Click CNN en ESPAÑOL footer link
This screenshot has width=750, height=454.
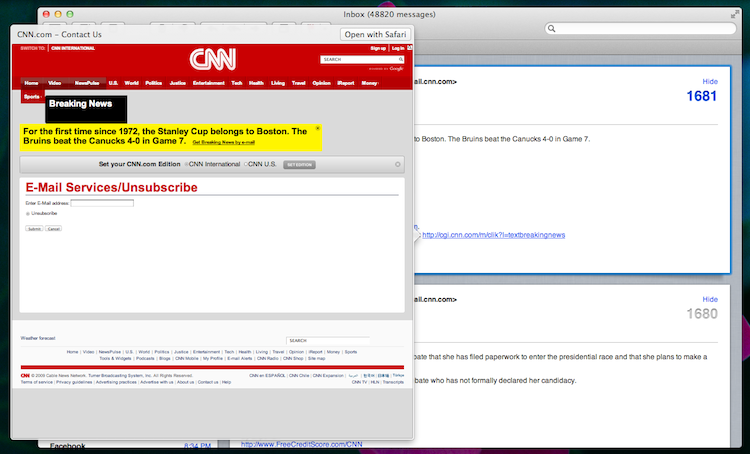267,376
